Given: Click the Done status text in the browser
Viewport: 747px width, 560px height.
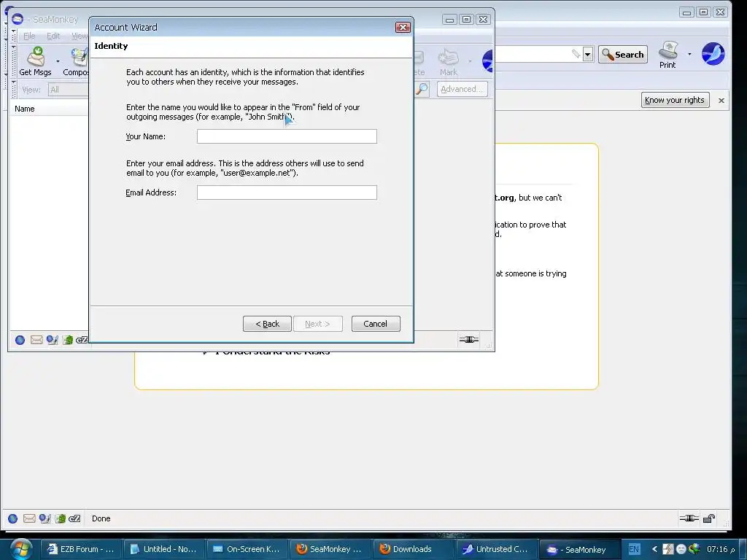Looking at the screenshot, I should click(x=101, y=518).
